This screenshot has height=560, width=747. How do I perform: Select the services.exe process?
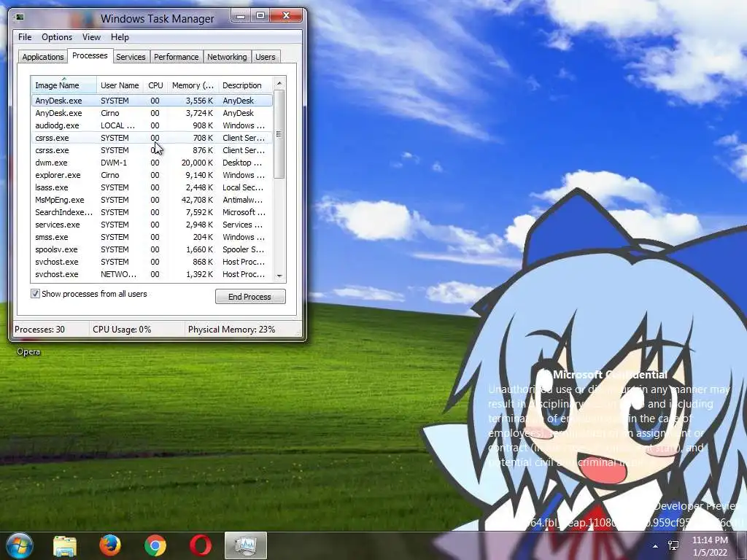pos(152,225)
